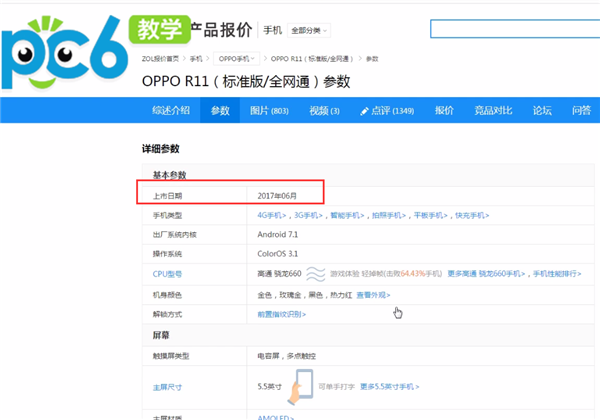The width and height of the screenshot is (600, 420).
Task: Click the PC6 logo
Action: tap(65, 53)
